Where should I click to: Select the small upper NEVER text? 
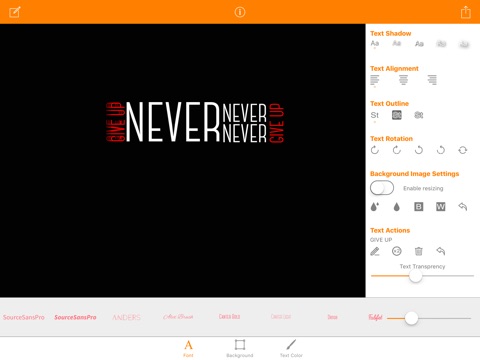tap(244, 113)
